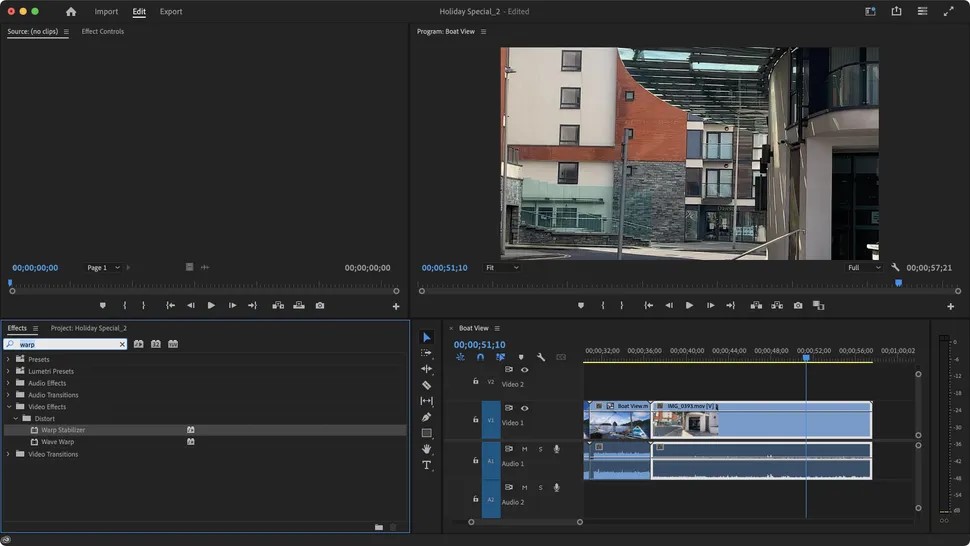Viewport: 970px width, 546px height.
Task: Expand the Lumetri Presets folder
Action: [x=8, y=371]
